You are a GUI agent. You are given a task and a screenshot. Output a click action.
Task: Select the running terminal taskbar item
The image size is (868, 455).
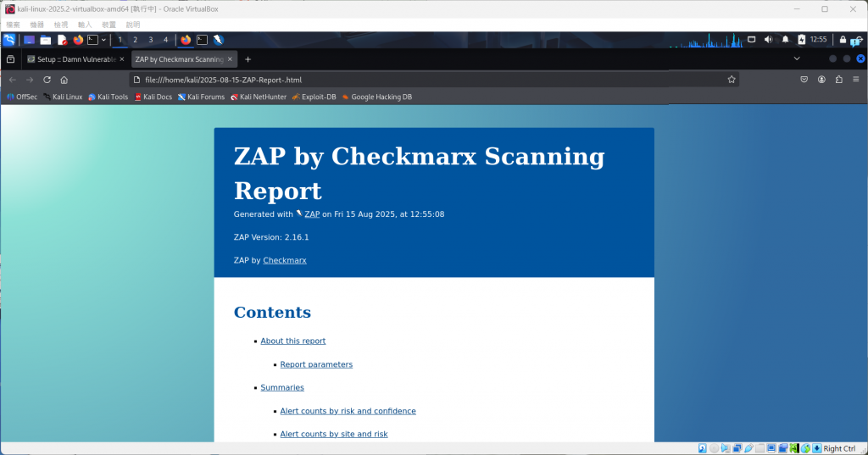[x=202, y=40]
